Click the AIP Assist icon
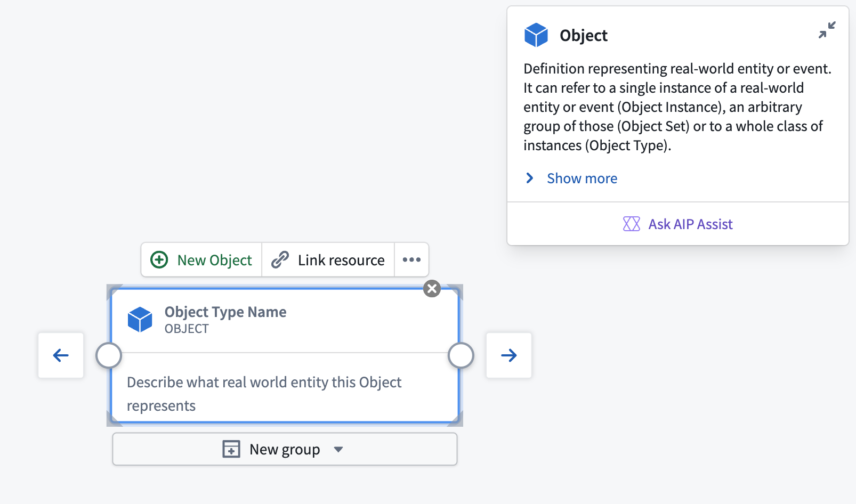This screenshot has width=856, height=504. 631,224
